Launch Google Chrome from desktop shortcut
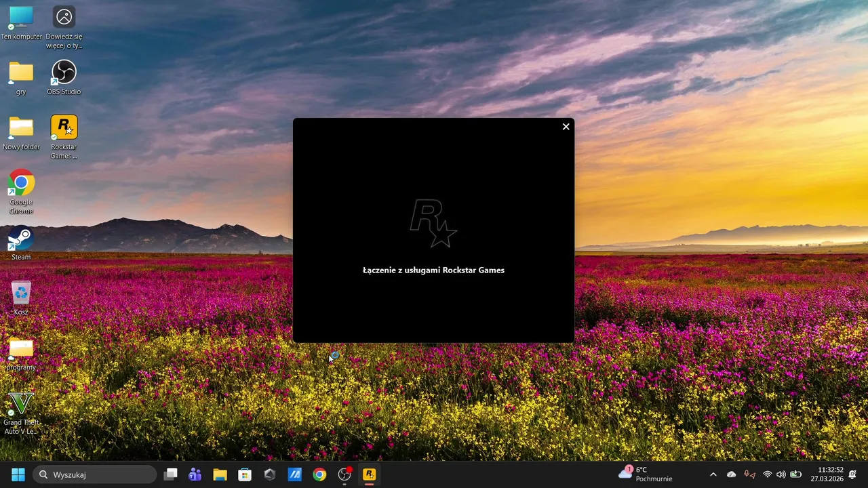868x488 pixels. [21, 192]
